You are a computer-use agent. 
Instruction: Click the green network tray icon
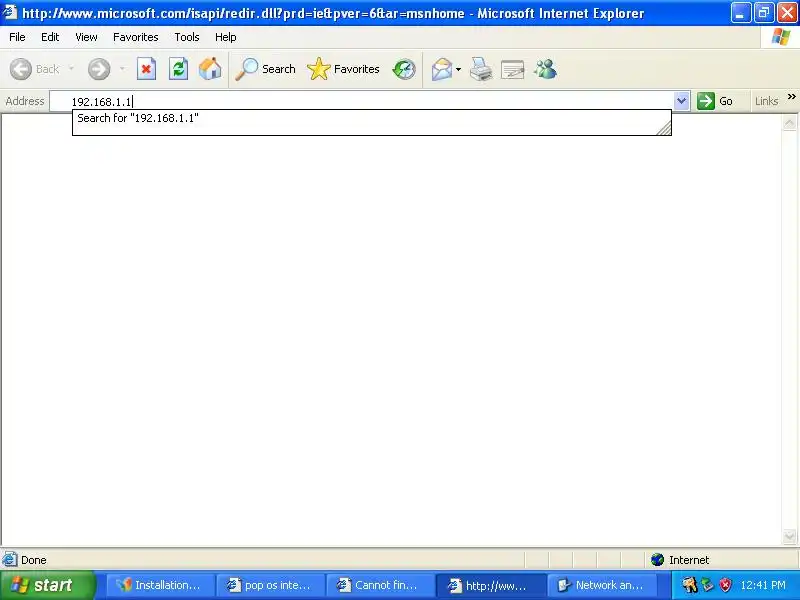tap(708, 585)
